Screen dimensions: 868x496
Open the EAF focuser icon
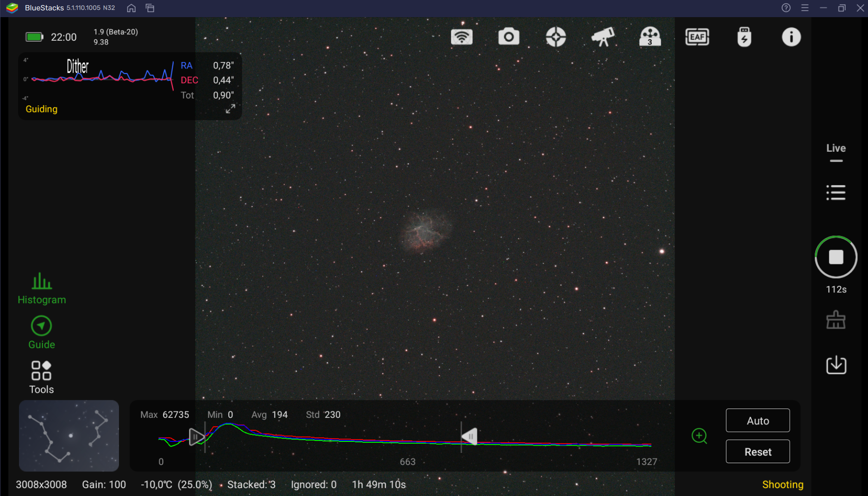[697, 37]
